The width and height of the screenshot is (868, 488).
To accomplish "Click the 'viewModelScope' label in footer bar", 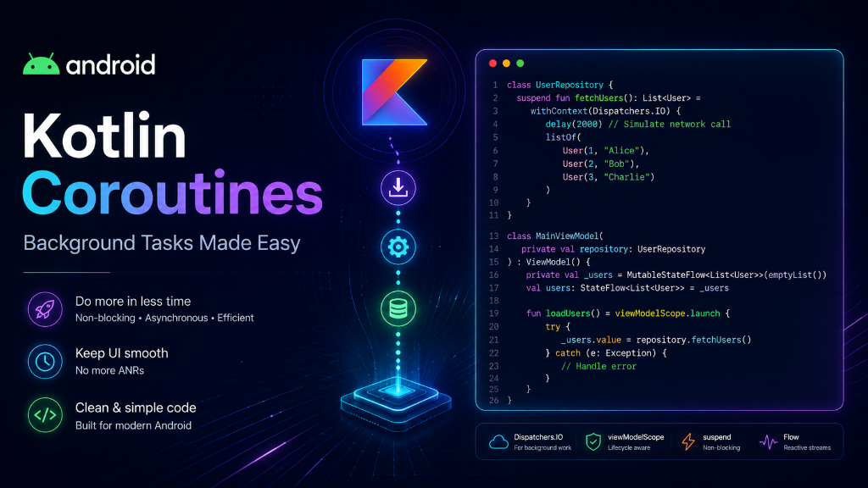I will click(636, 436).
